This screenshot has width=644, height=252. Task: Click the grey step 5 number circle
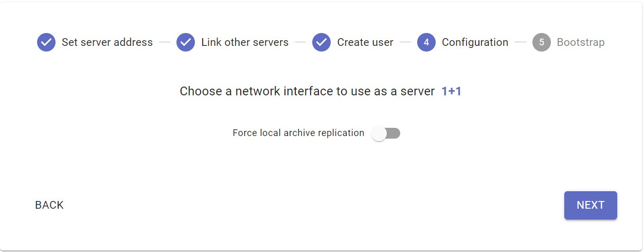[542, 42]
